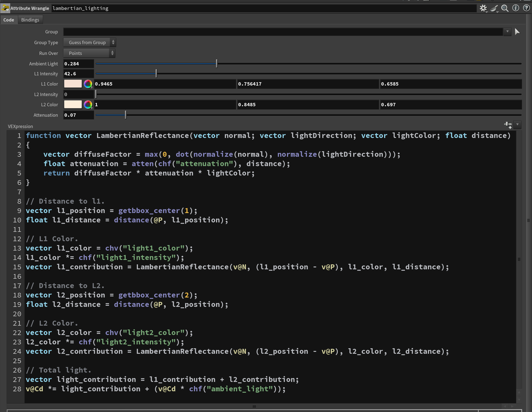
Task: Click the L1 Color swatch
Action: pyautogui.click(x=73, y=84)
